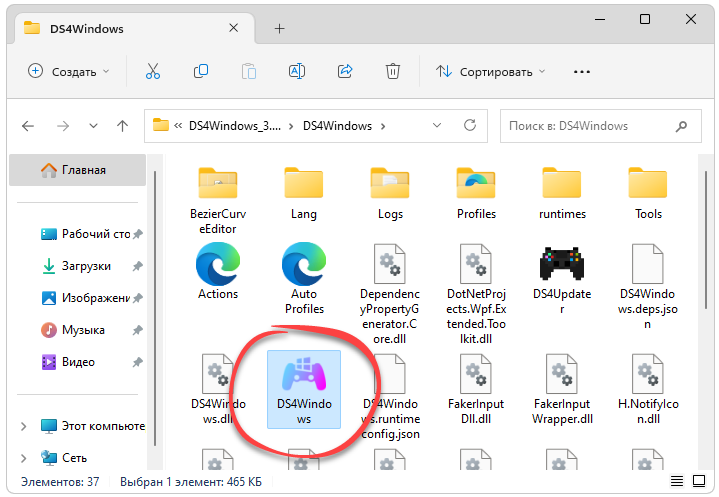
Task: Click DS4Windows breadcrumb segment
Action: [x=337, y=126]
